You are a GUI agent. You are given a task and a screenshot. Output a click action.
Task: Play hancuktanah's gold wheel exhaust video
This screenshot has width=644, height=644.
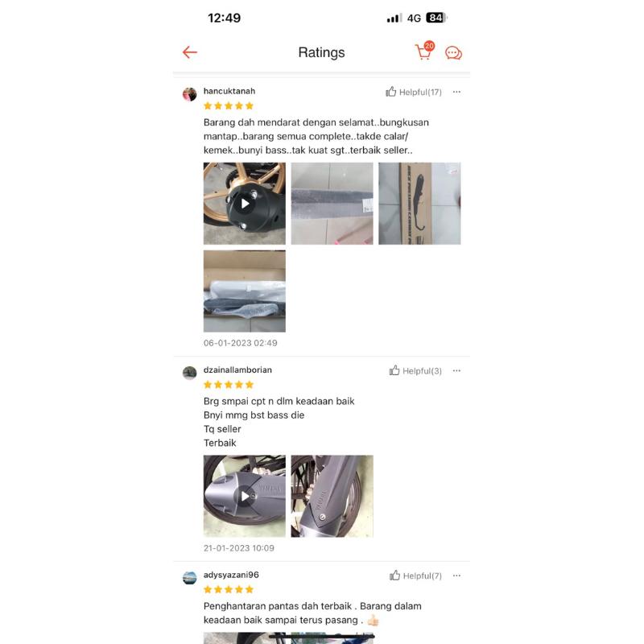(245, 204)
